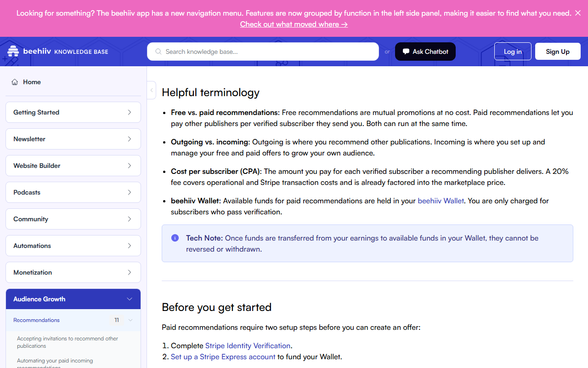
Task: Close the pink announcement banner
Action: click(x=578, y=13)
